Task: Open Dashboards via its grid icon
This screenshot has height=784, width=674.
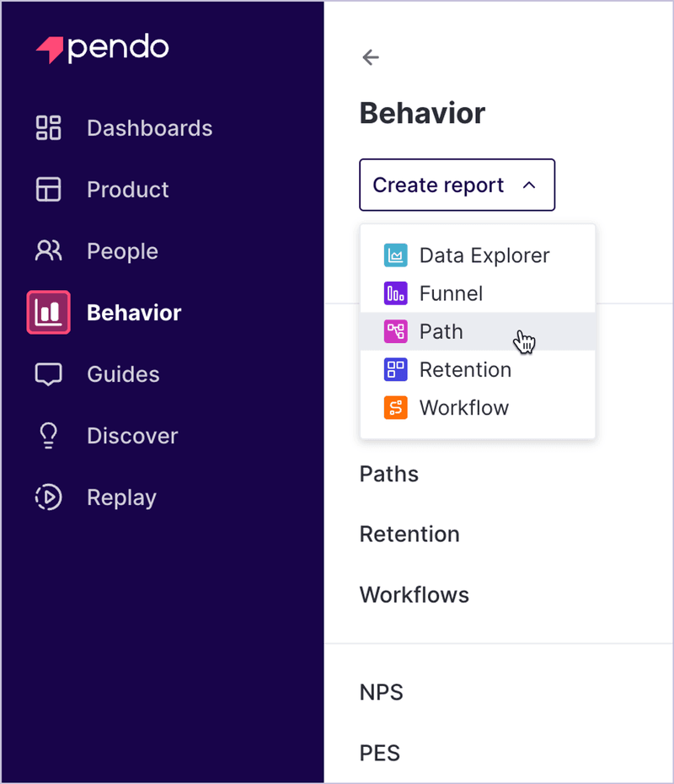Action: pos(48,128)
